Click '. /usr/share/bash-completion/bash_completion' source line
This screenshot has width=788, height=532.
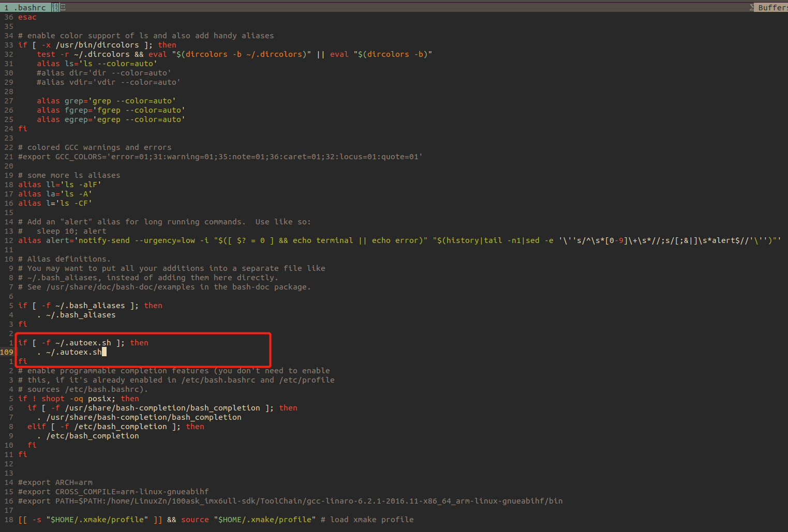pyautogui.click(x=139, y=417)
